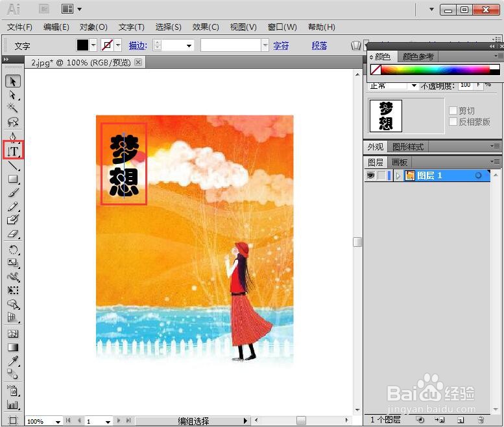Switch to the 颜色参考 tab
Viewport: 504px width, 427px height.
tap(418, 57)
